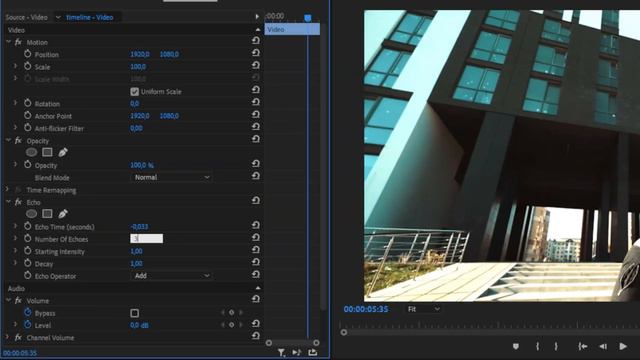The width and height of the screenshot is (640, 360).
Task: Click the Echo Time value -0,033
Action: point(139,227)
